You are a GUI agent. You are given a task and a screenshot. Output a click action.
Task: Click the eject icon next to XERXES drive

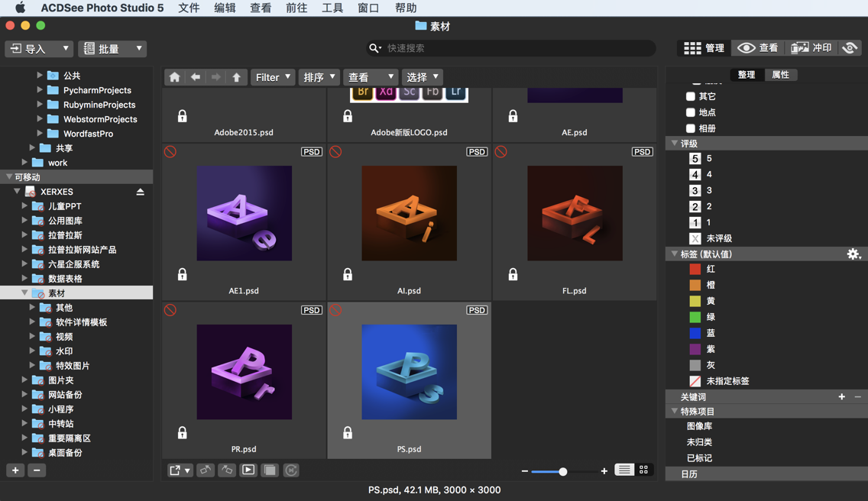pyautogui.click(x=141, y=192)
